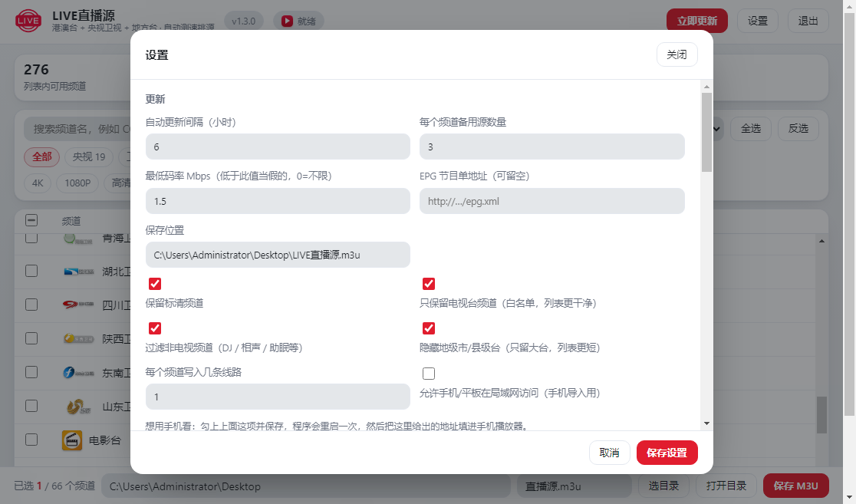Click EPG 节目单地址 input field
The image size is (856, 504).
pyautogui.click(x=552, y=201)
